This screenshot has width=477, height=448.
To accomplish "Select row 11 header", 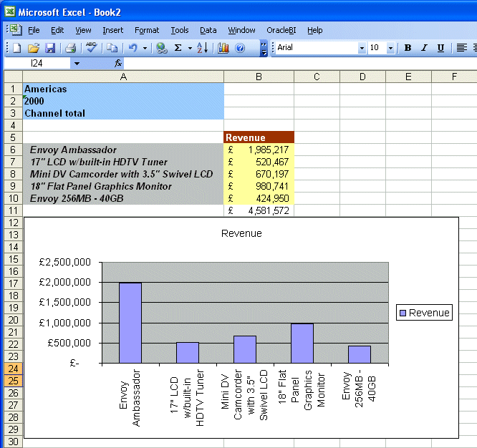I will pyautogui.click(x=13, y=210).
